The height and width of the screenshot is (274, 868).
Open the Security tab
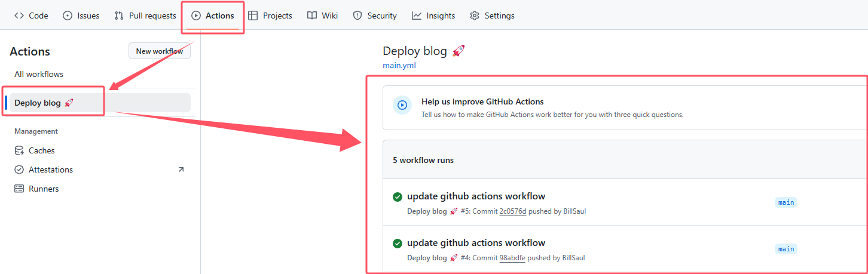click(375, 16)
